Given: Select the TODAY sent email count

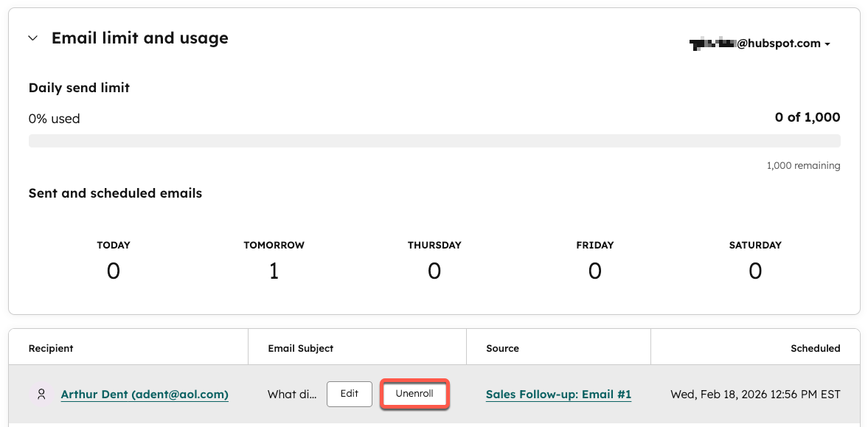Looking at the screenshot, I should coord(114,271).
